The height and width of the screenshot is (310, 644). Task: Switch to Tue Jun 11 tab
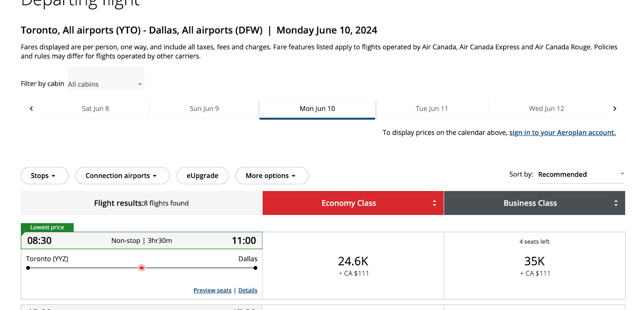(x=432, y=109)
